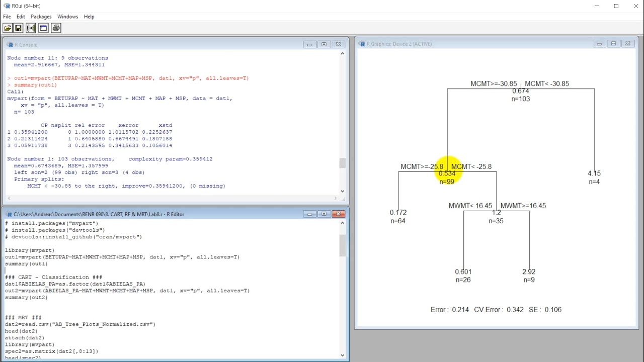Viewport: 644px width, 362px height.
Task: Open the Help menu
Action: click(x=89, y=17)
